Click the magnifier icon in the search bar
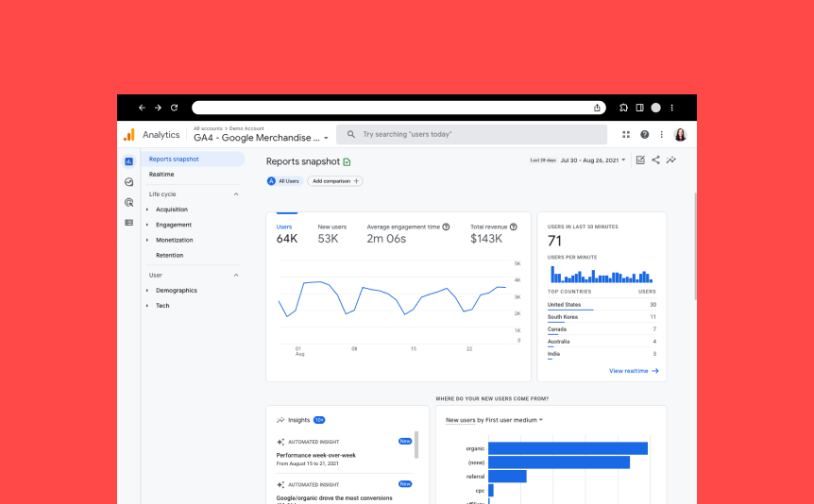Viewport: 814px width, 504px height. click(x=351, y=134)
